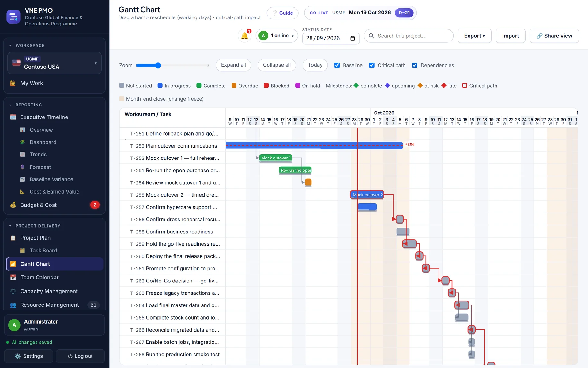Image resolution: width=588 pixels, height=368 pixels.
Task: Click the Budget & Cost money bag icon
Action: click(13, 205)
